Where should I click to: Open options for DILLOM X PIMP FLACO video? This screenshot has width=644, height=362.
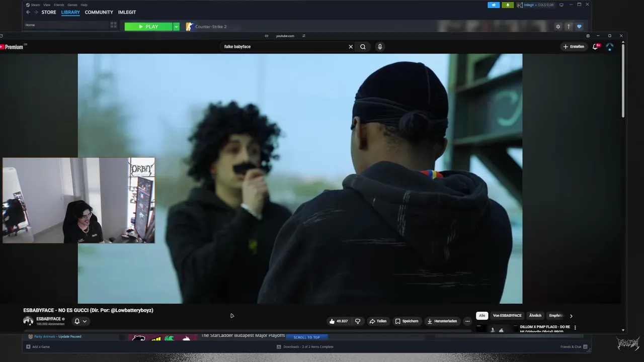[575, 328]
